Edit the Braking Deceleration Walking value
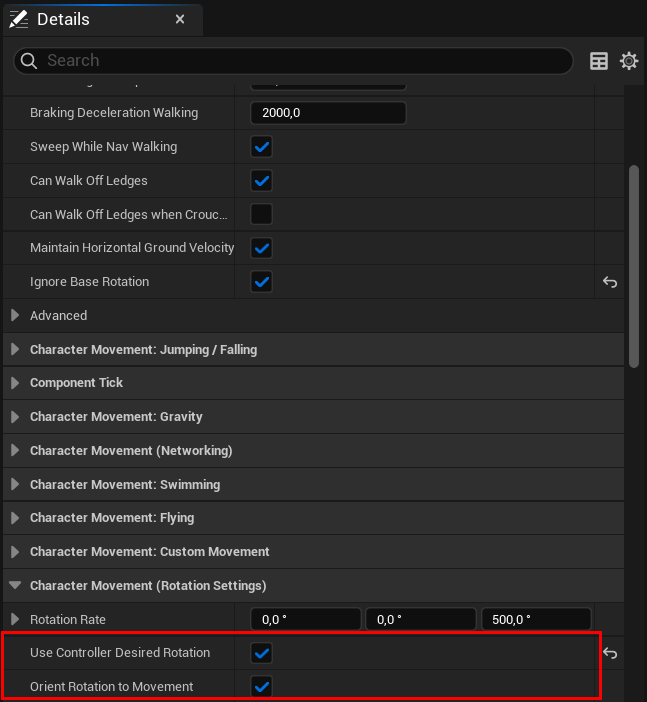Image resolution: width=647 pixels, height=702 pixels. click(328, 113)
